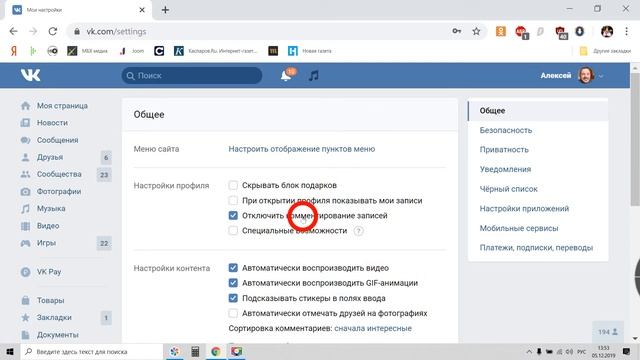Show hidden system tray icons
The image size is (640, 360).
[x=529, y=351]
